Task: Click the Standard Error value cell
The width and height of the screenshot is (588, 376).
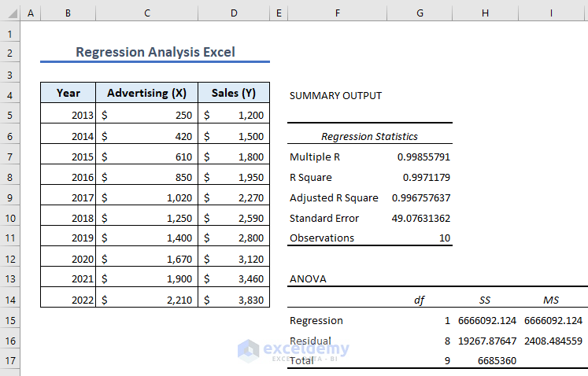Action: coord(420,218)
